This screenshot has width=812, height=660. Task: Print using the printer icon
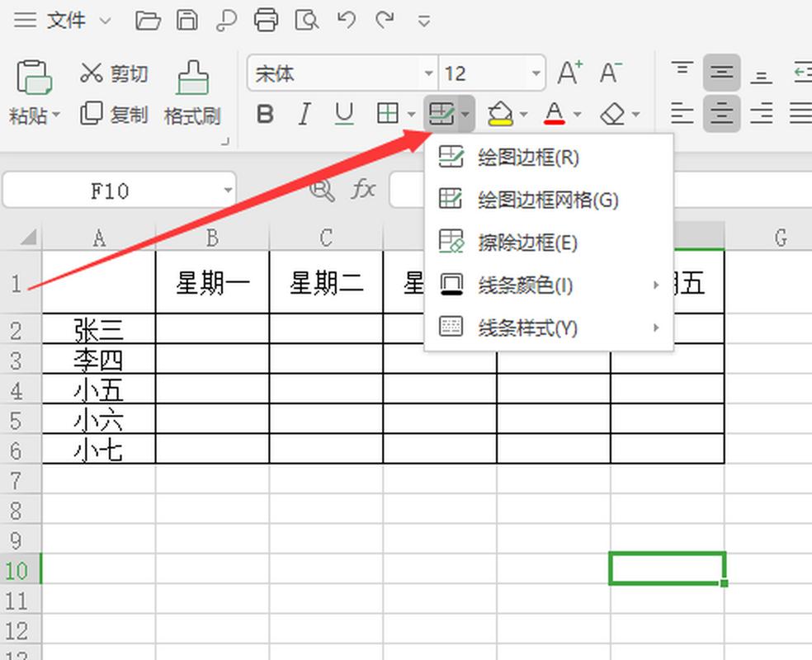[x=266, y=21]
